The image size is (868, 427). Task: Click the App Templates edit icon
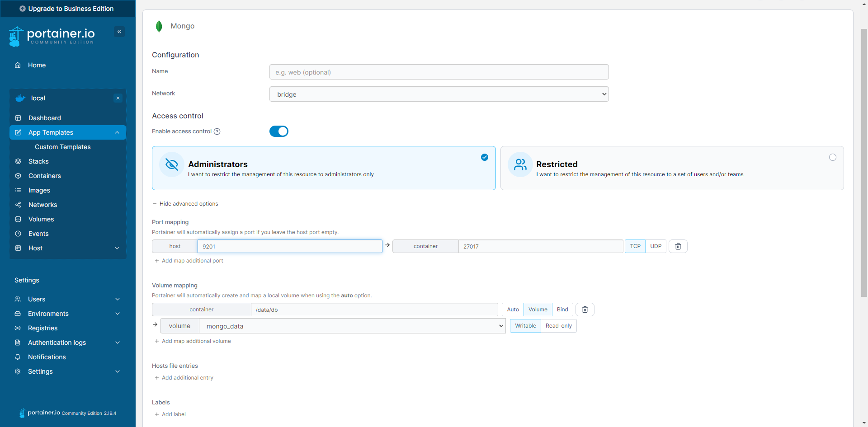coord(18,132)
